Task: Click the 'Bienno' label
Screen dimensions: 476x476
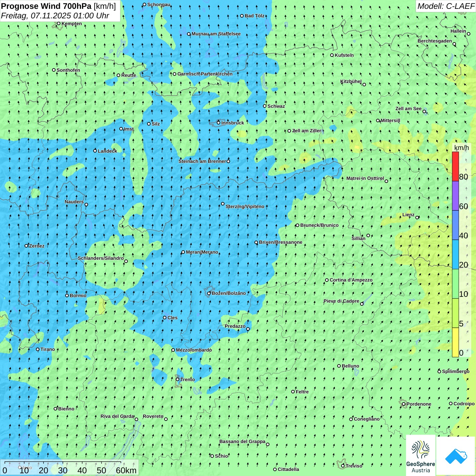Action: pyautogui.click(x=66, y=409)
